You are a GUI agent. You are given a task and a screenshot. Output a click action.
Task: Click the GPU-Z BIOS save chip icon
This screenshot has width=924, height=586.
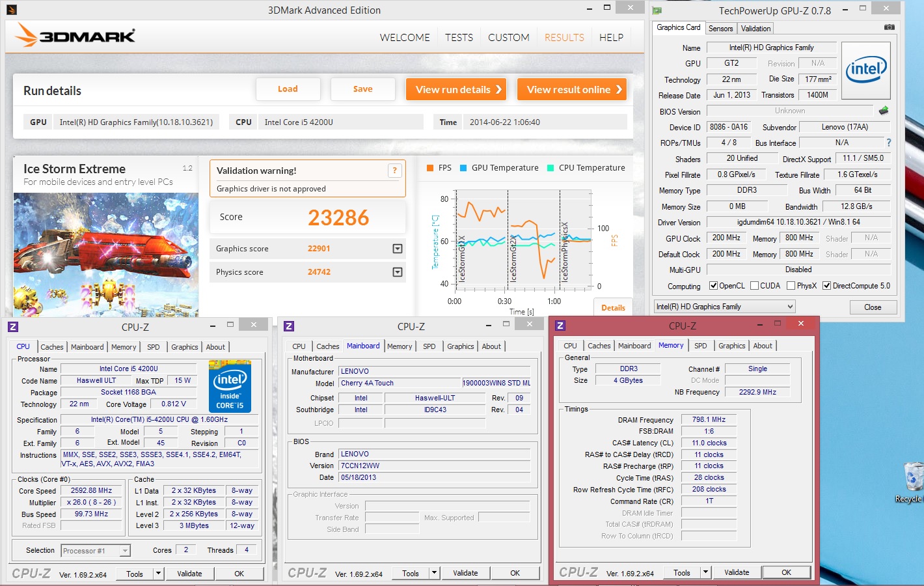point(884,111)
